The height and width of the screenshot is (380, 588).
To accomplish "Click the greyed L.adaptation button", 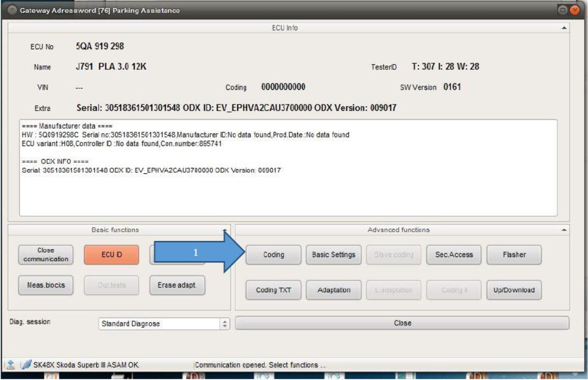I will (394, 290).
